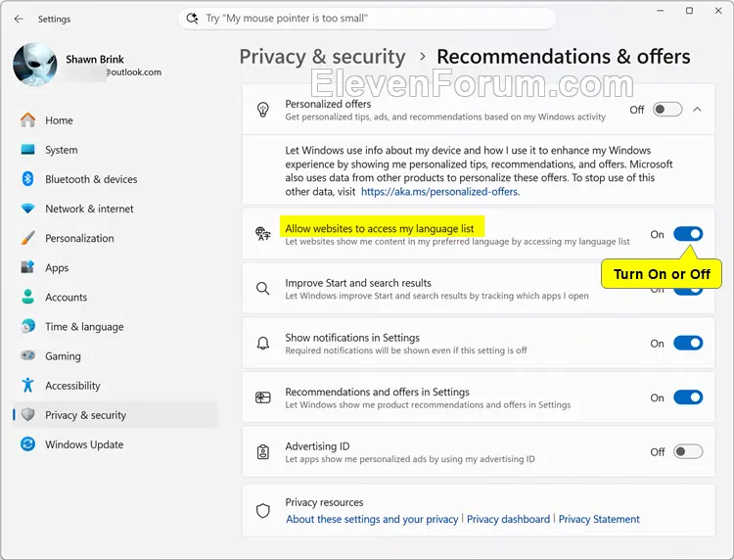
Task: Open the Privacy dashboard link
Action: [x=508, y=519]
